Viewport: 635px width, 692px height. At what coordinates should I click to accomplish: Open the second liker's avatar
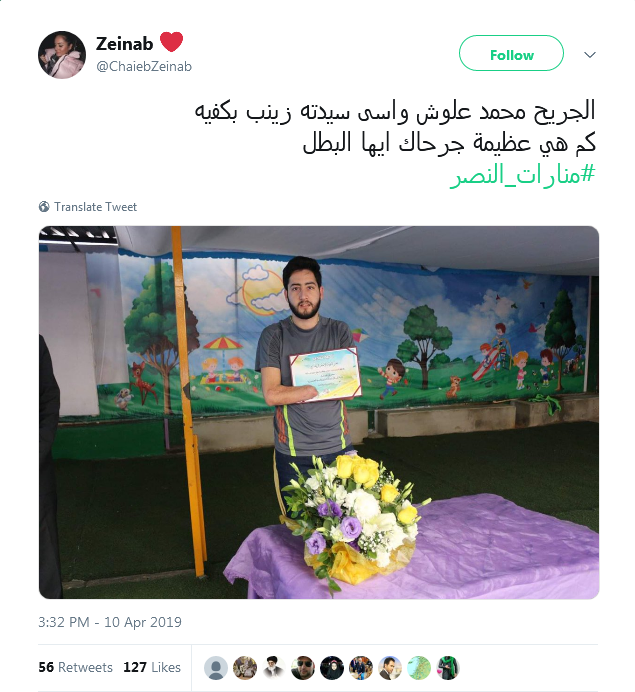(245, 667)
